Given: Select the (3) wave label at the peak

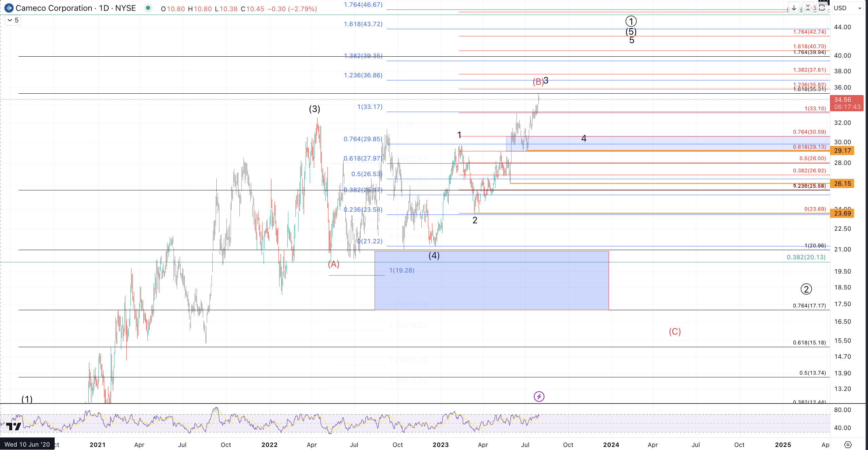Looking at the screenshot, I should click(314, 109).
